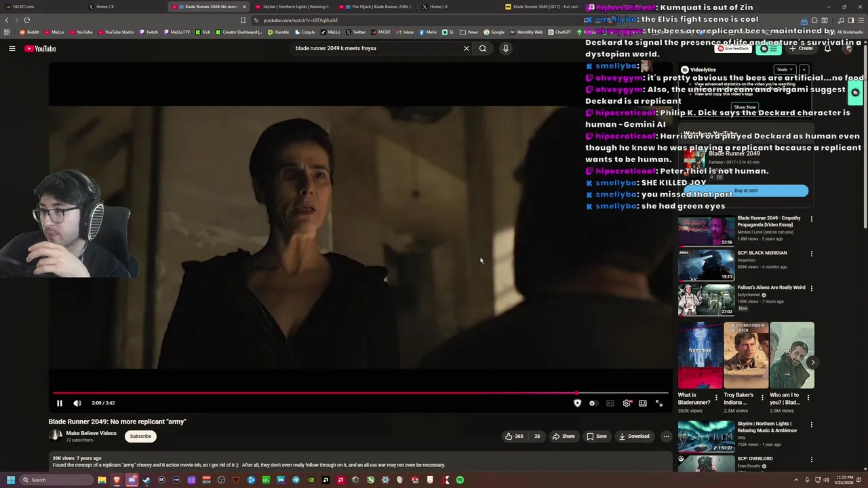Open Twitch bookmark
This screenshot has width=868, height=488.
tap(149, 32)
